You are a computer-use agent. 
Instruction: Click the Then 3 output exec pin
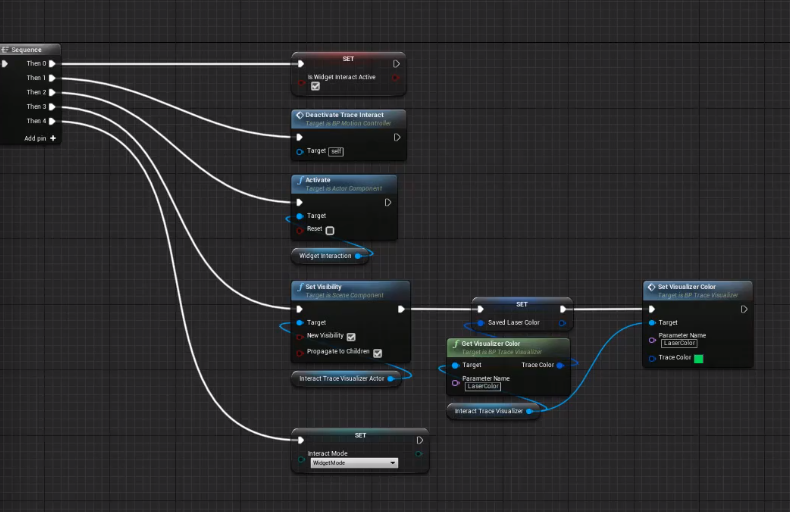coord(52,106)
